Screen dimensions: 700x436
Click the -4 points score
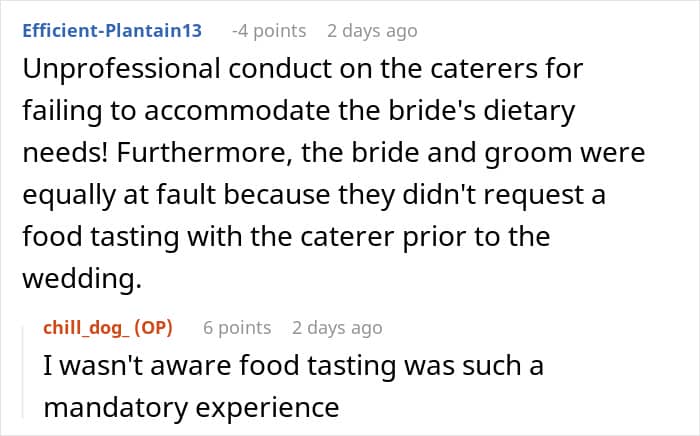268,31
